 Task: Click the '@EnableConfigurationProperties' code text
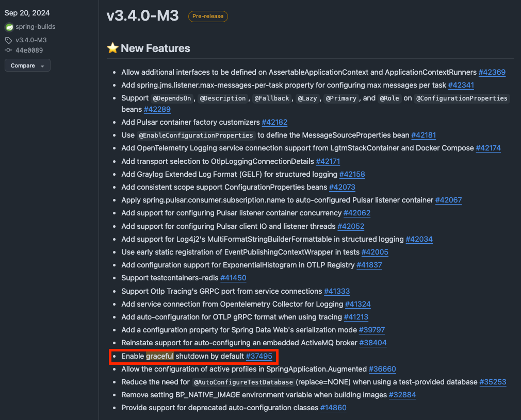(196, 136)
